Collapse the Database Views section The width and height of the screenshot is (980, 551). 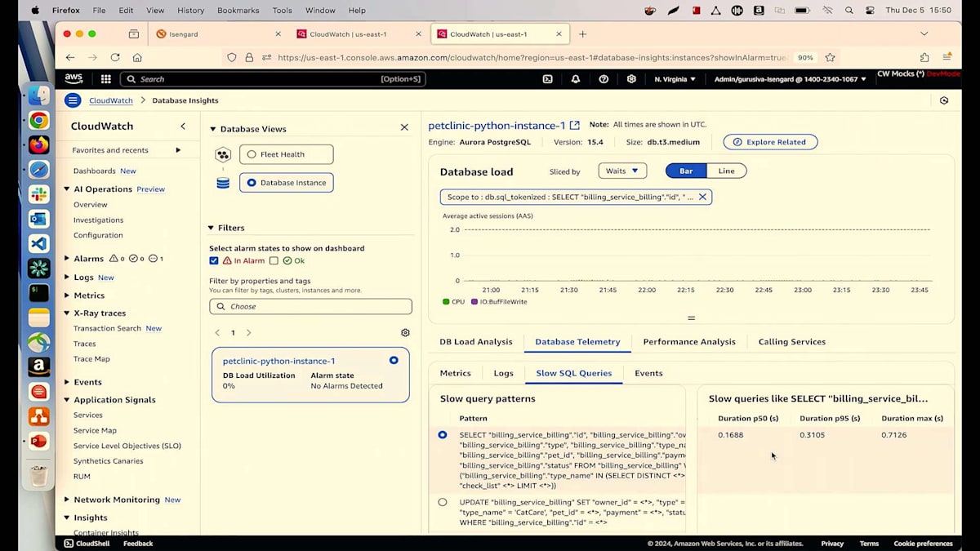pos(213,129)
